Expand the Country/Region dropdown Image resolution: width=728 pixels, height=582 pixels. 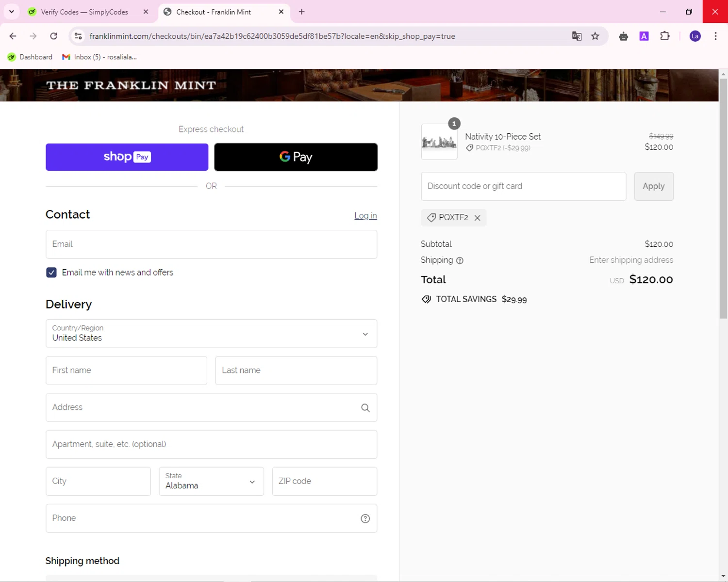click(x=211, y=334)
